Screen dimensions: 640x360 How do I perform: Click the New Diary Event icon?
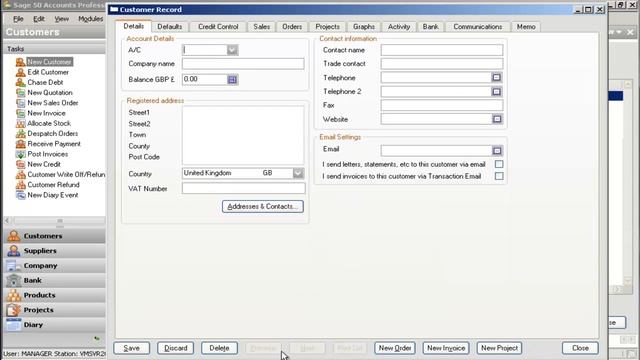[x=20, y=195]
